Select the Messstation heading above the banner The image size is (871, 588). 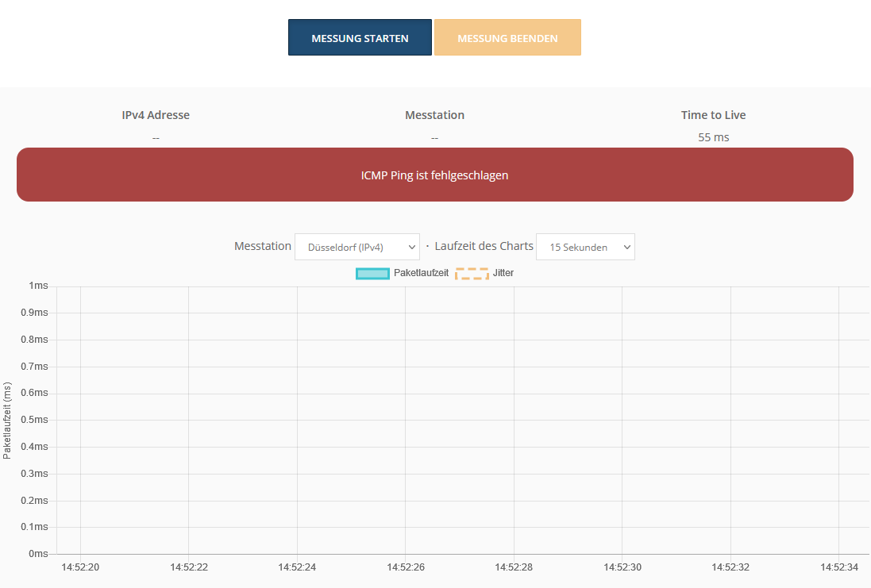(x=434, y=115)
